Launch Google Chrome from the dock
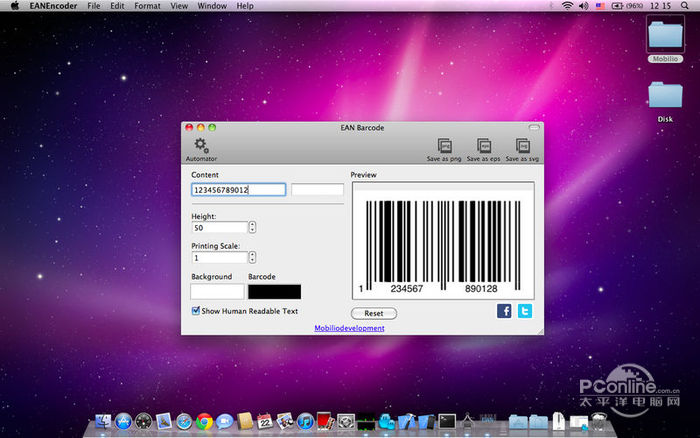This screenshot has height=438, width=700. [x=203, y=422]
